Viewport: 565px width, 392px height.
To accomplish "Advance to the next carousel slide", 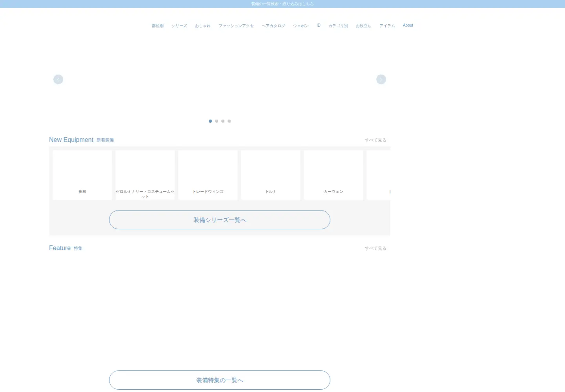I will tap(381, 80).
